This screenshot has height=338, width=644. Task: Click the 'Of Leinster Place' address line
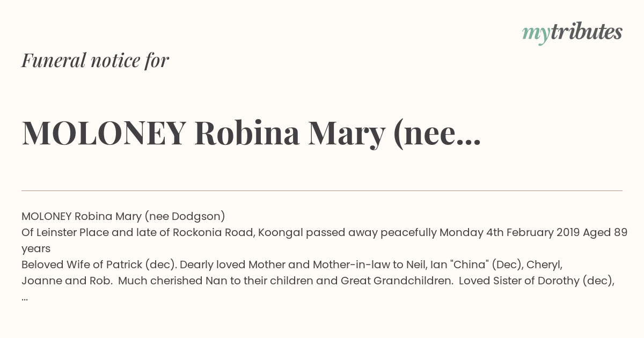pos(325,232)
